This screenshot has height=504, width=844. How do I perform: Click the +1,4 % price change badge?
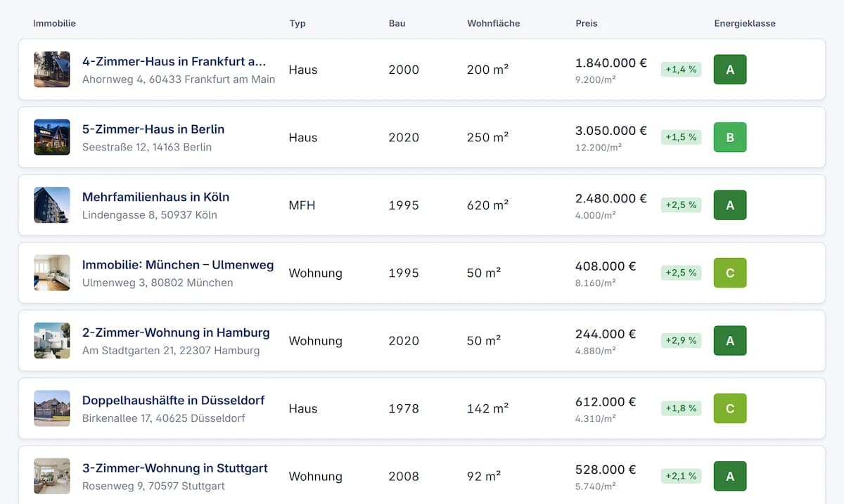(x=681, y=70)
